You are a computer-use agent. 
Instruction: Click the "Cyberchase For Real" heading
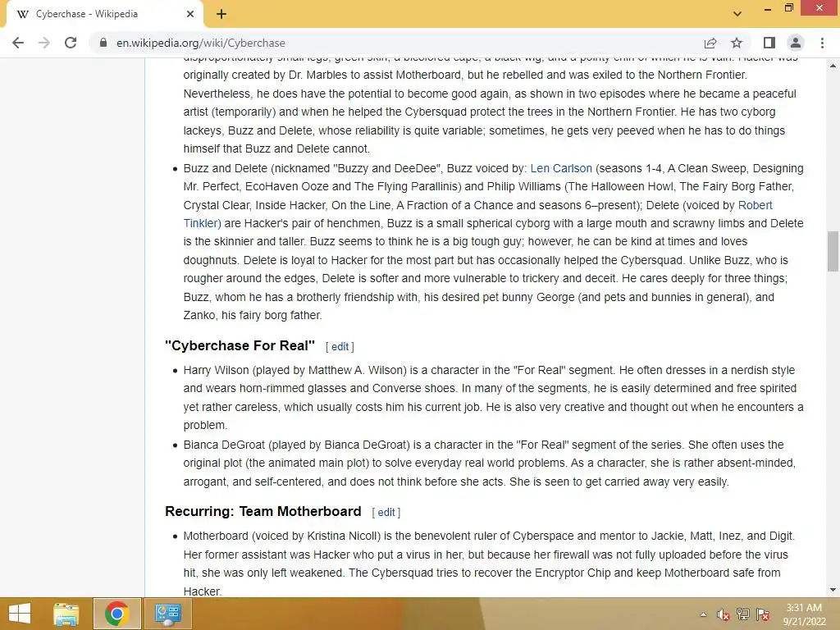[x=240, y=345]
